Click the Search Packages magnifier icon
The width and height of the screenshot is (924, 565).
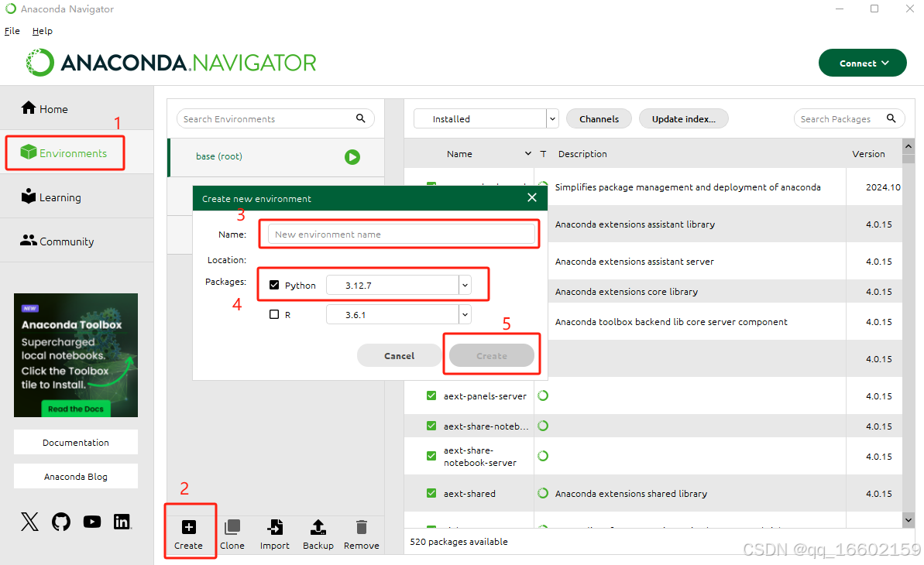tap(891, 118)
